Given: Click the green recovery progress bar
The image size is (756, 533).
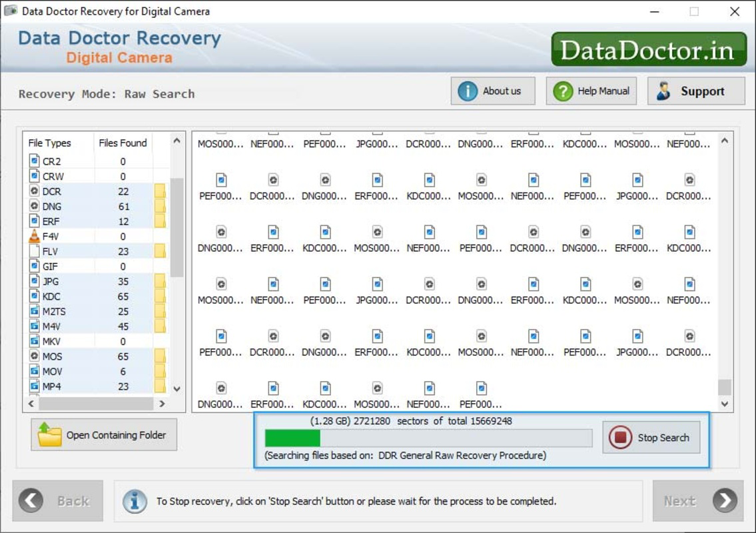Looking at the screenshot, I should tap(293, 438).
